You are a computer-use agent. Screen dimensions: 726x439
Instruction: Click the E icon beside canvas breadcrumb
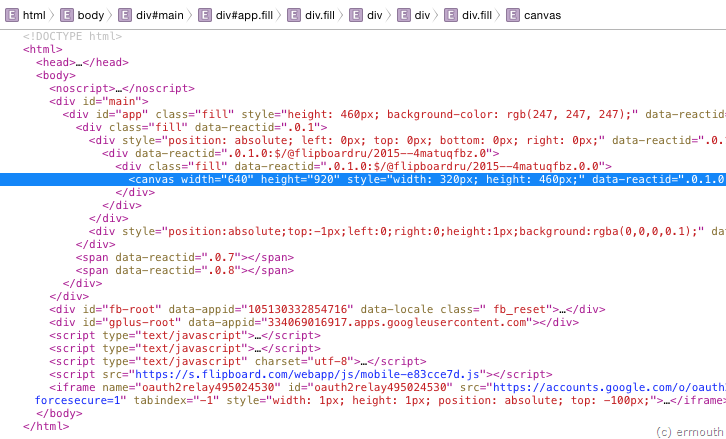[512, 16]
